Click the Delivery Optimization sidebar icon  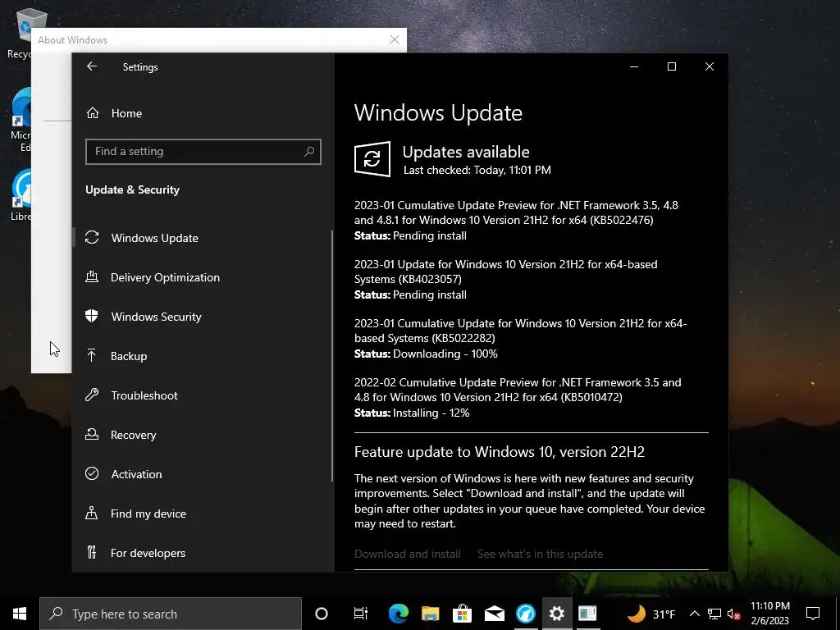[x=92, y=277]
